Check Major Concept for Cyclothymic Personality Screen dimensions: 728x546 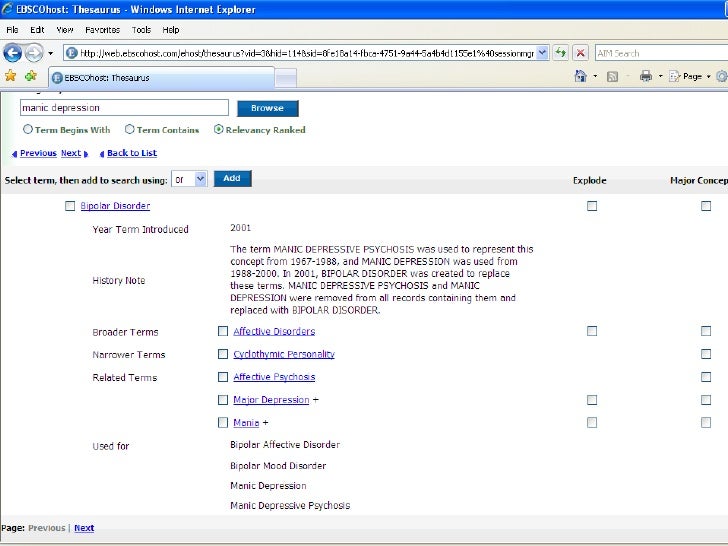point(706,354)
